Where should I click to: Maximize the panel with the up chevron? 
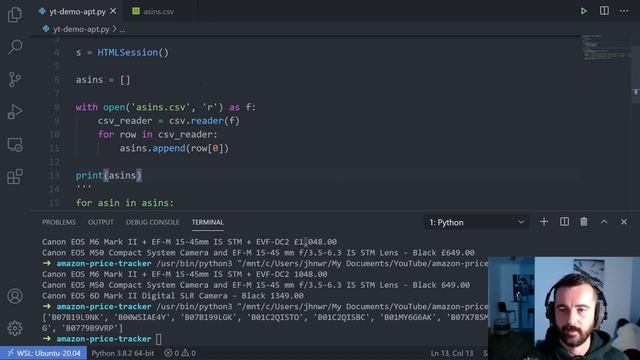(604, 222)
